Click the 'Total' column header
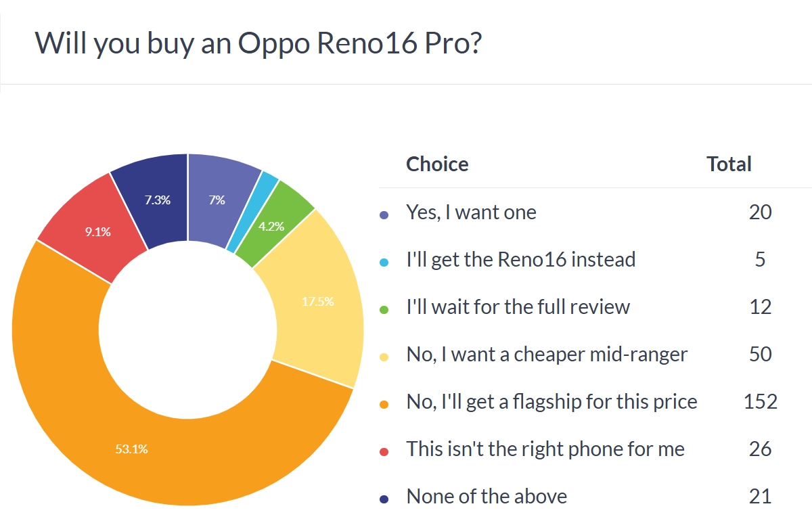The height and width of the screenshot is (521, 812). click(729, 164)
